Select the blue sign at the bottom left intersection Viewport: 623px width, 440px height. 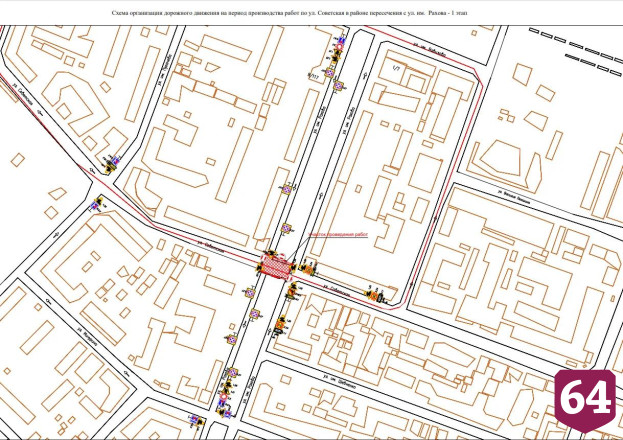(x=194, y=419)
